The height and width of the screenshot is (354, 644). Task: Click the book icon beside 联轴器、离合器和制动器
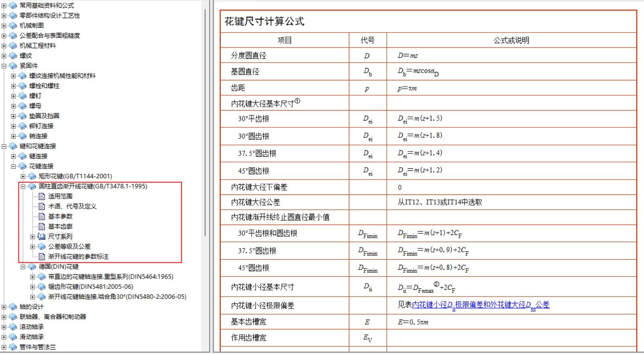13,317
